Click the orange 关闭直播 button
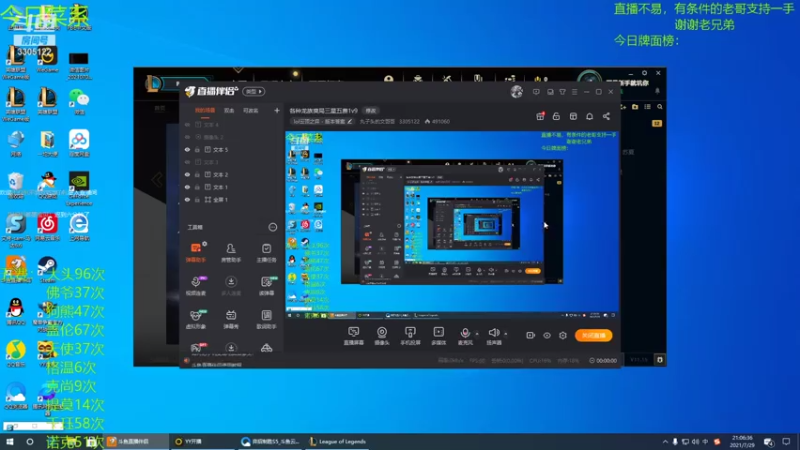This screenshot has width=800, height=450. coord(593,335)
